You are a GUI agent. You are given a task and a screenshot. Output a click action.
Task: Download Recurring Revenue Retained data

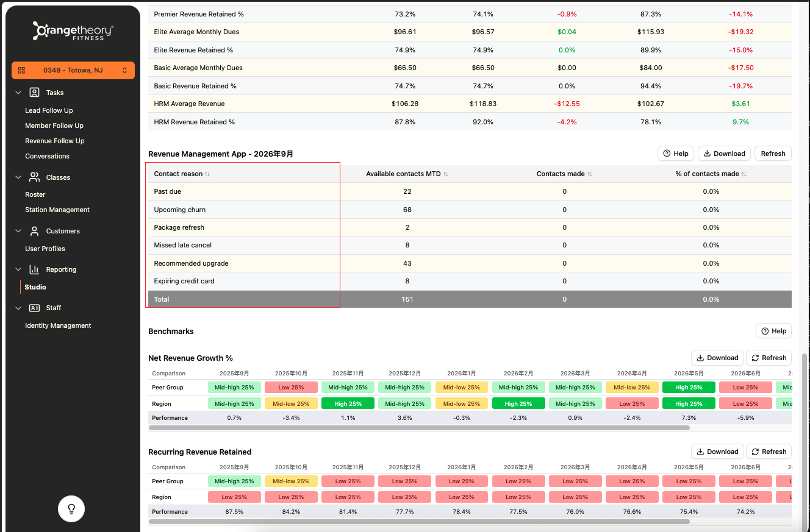[717, 452]
